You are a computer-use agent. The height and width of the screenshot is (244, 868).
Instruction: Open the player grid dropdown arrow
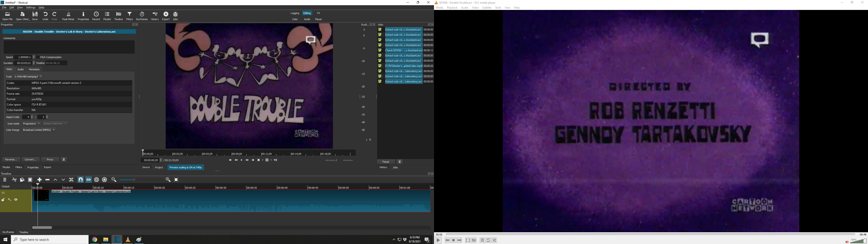coord(271,160)
